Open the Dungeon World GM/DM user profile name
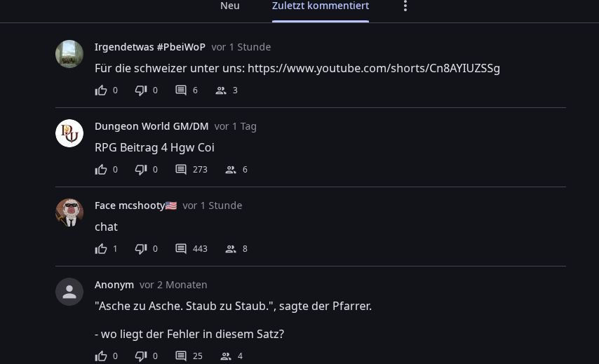This screenshot has height=364, width=599. point(152,126)
